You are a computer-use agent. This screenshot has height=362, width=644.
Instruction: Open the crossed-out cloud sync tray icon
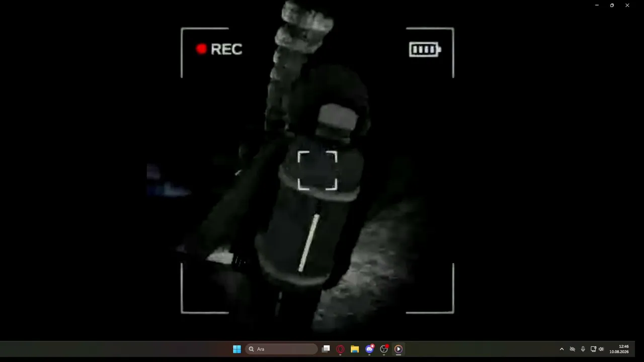coord(572,349)
